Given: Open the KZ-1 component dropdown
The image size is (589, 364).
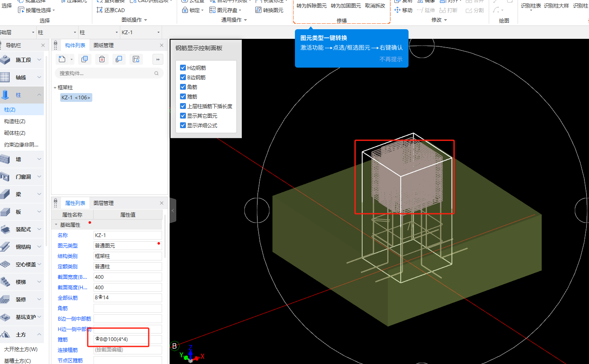Looking at the screenshot, I should point(158,32).
